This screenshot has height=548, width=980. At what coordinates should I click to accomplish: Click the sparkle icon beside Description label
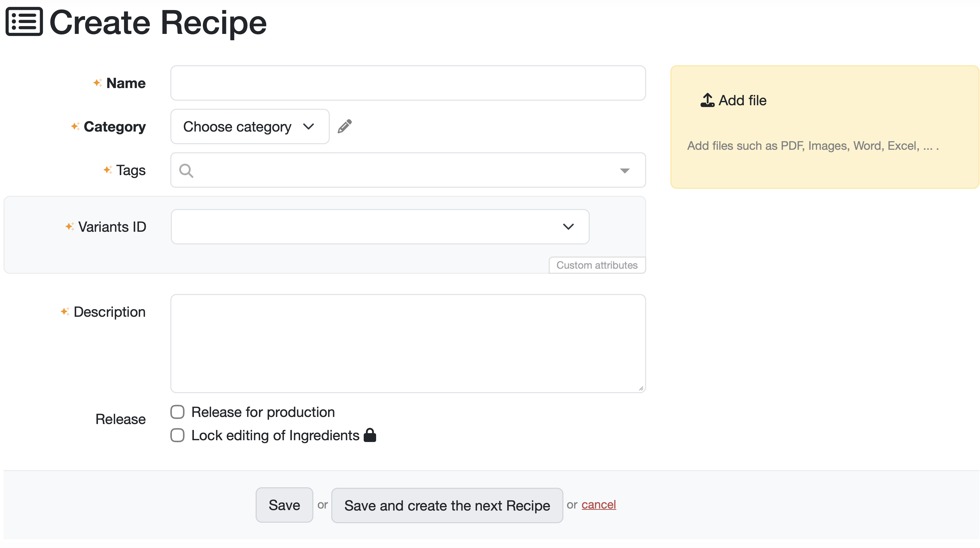tap(65, 312)
